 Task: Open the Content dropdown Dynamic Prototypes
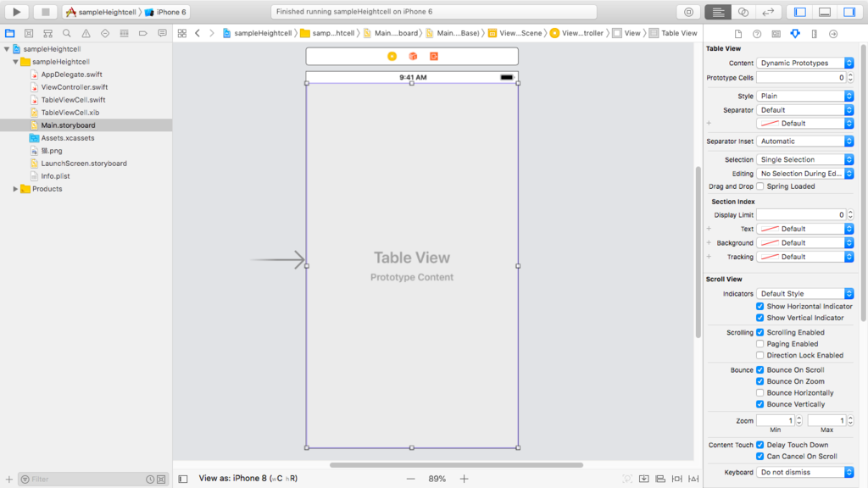tap(805, 63)
